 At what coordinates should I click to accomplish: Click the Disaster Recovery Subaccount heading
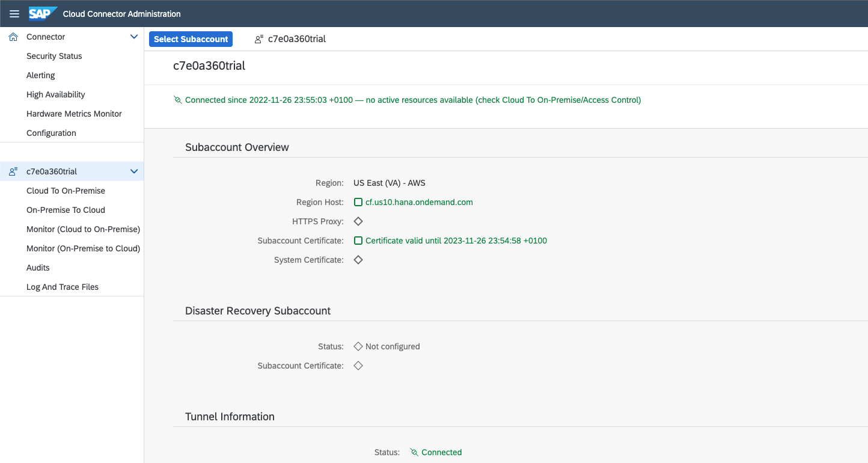[x=258, y=311]
